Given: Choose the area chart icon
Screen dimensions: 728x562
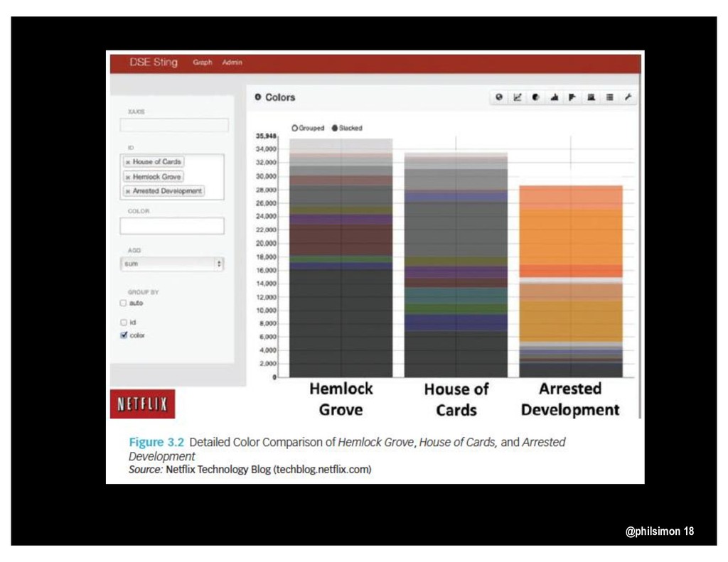Looking at the screenshot, I should [x=555, y=97].
